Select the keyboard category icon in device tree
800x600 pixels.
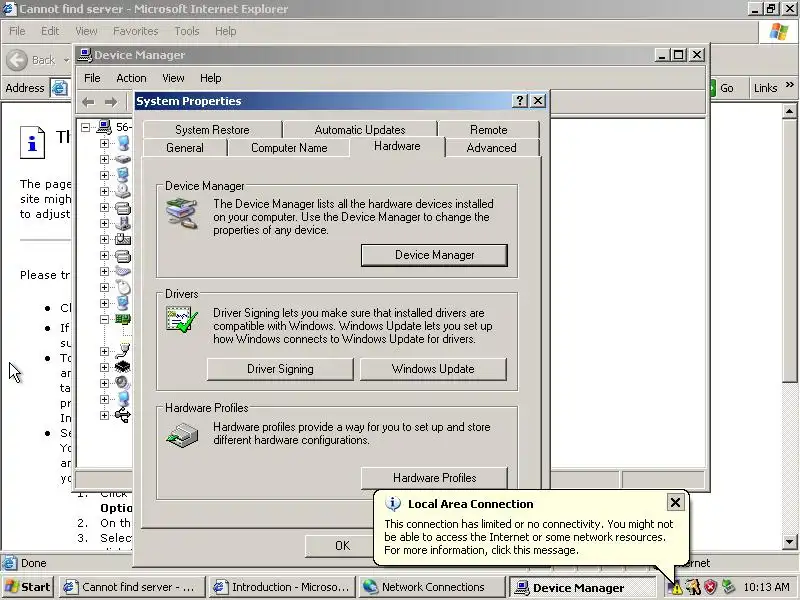122,271
